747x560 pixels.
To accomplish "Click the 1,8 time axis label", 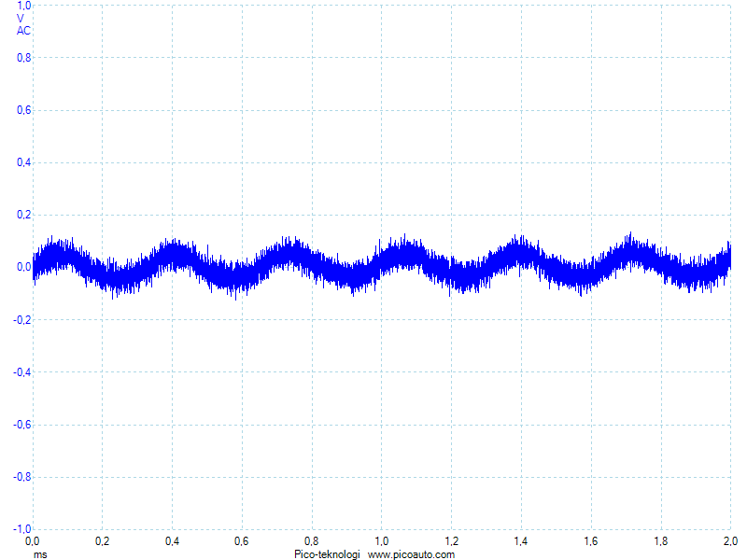I will 661,541.
